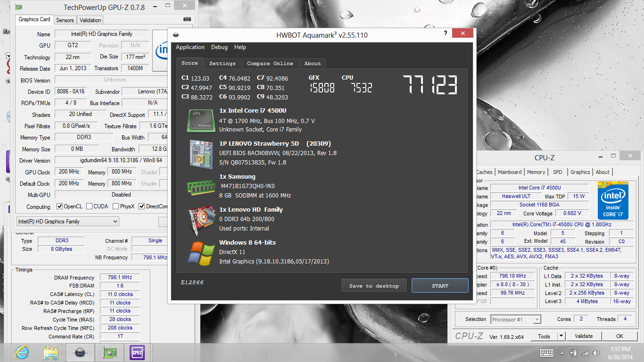Open the Graphics tab in CPU-Z

pos(580,172)
